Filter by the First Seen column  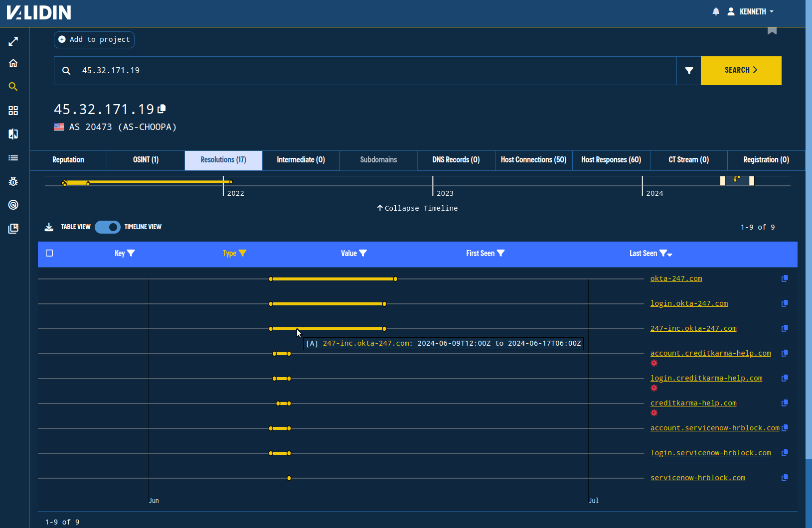(500, 253)
